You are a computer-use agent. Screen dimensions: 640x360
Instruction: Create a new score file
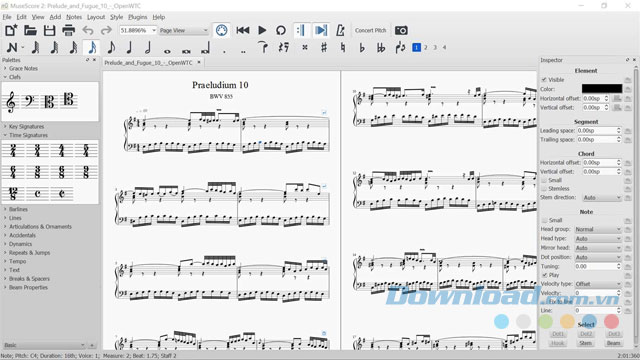point(11,30)
